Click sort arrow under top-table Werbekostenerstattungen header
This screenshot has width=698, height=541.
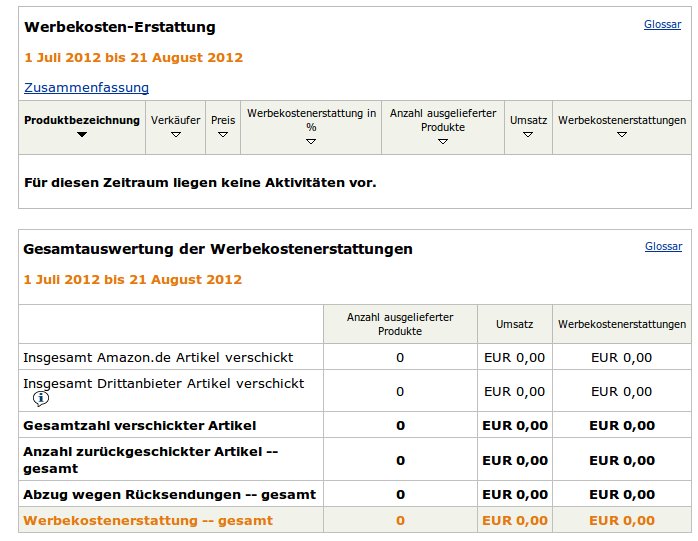click(x=622, y=134)
